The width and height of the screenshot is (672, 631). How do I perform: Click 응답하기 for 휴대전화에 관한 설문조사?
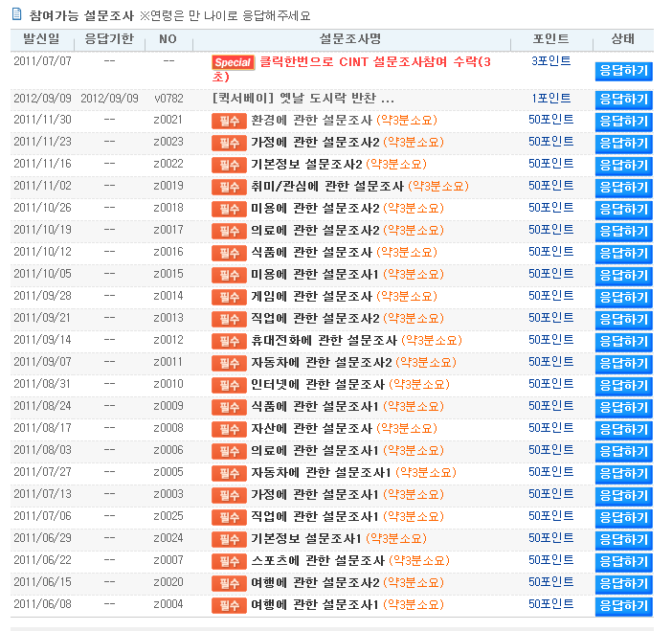coord(623,342)
